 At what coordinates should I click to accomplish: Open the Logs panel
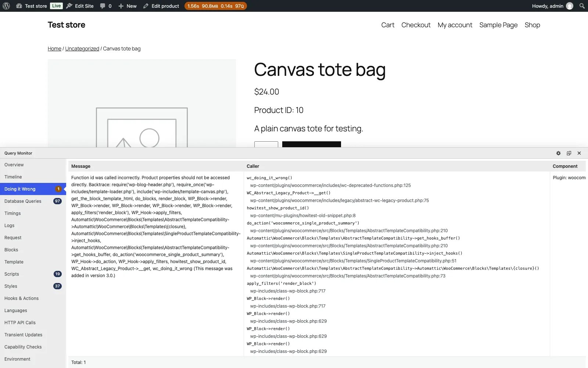pyautogui.click(x=33, y=226)
